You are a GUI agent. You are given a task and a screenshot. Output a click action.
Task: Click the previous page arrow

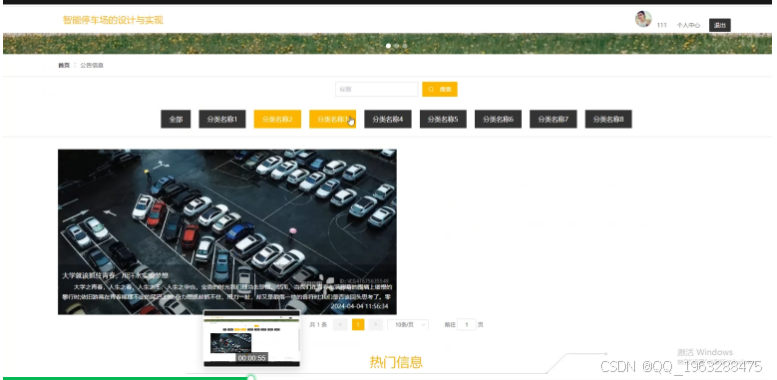click(x=340, y=325)
